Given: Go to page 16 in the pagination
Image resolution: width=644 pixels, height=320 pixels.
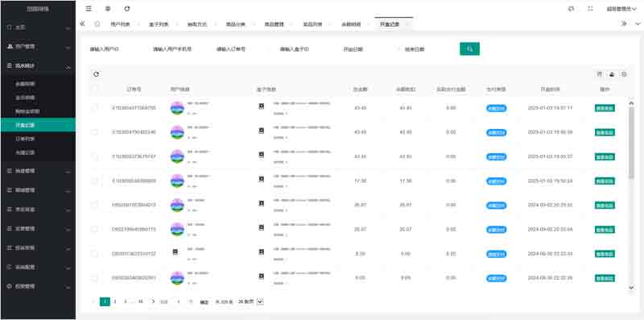Looking at the screenshot, I should pos(140,302).
